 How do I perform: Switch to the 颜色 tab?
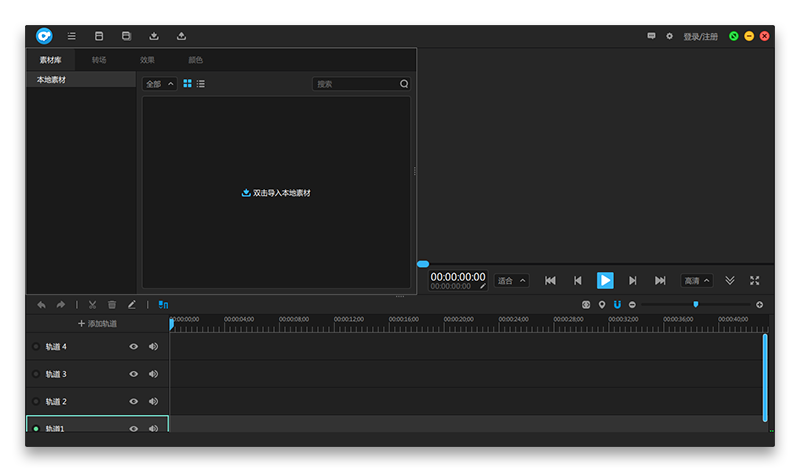[x=195, y=60]
